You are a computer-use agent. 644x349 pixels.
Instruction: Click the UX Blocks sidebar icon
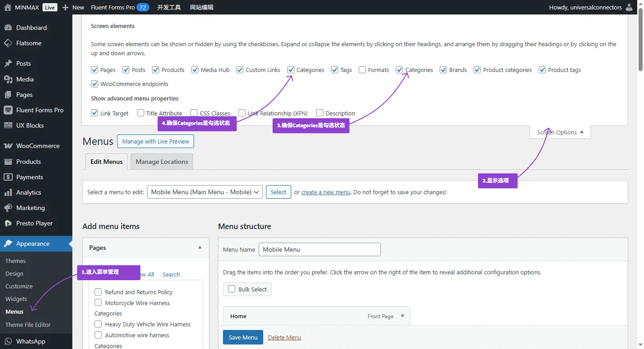click(x=8, y=126)
